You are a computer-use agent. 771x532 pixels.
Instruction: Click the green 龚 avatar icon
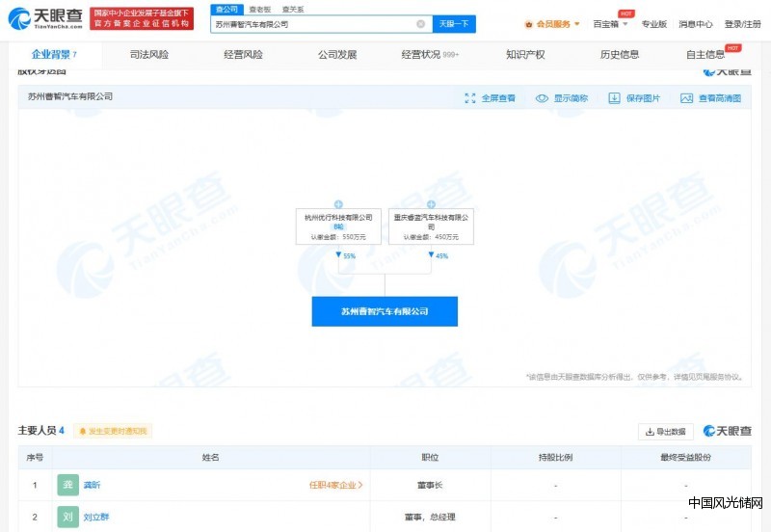pyautogui.click(x=67, y=485)
